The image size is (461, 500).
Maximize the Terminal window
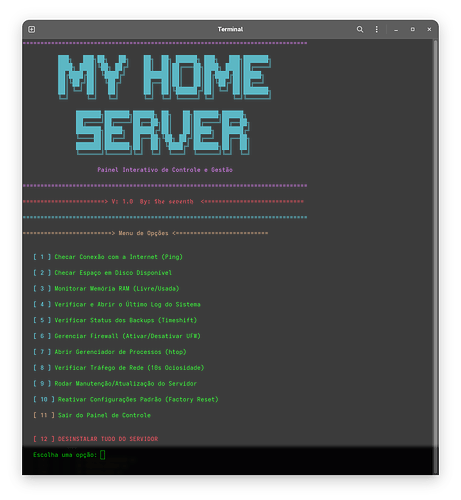[x=413, y=29]
